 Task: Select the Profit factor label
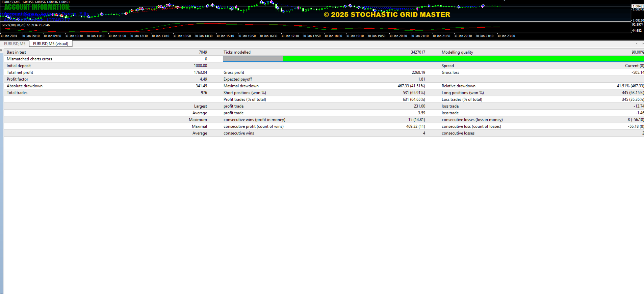tap(18, 79)
